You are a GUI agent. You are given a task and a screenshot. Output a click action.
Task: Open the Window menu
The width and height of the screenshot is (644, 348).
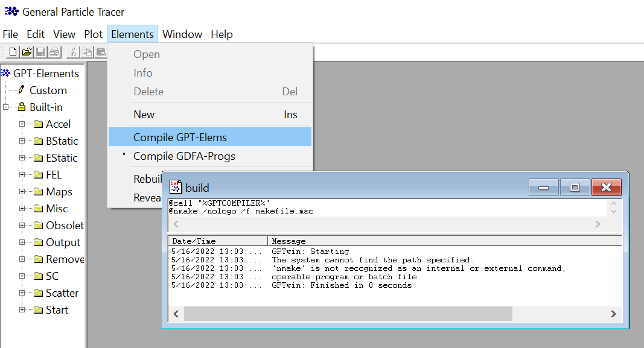[182, 34]
